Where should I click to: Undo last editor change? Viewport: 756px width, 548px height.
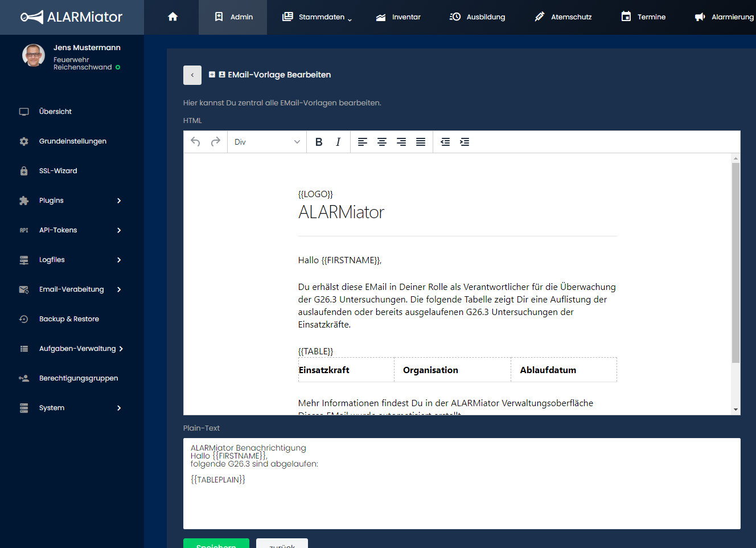(x=195, y=142)
